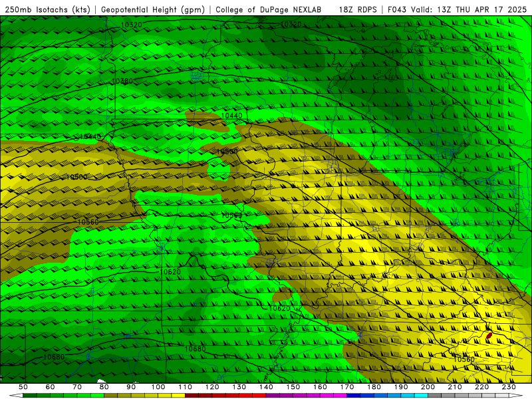Select the '13Z THU APR 17 2025' valid time
This screenshot has height=399, width=532.
point(481,10)
